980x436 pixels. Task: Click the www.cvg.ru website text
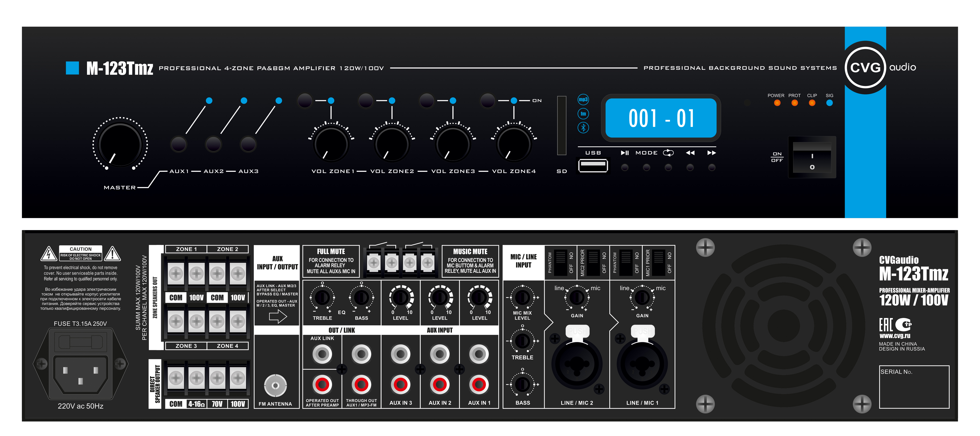(894, 336)
